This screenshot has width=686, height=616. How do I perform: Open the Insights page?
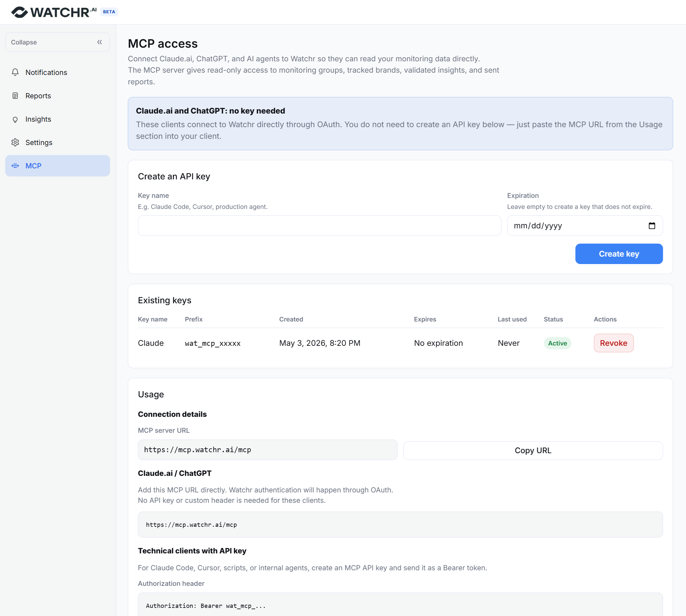click(57, 119)
